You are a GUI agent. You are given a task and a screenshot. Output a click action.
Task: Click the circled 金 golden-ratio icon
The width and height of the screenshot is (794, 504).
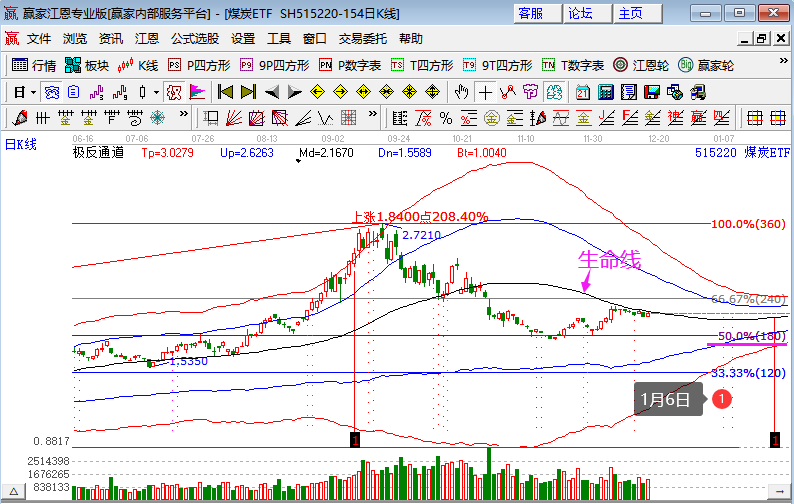click(492, 118)
